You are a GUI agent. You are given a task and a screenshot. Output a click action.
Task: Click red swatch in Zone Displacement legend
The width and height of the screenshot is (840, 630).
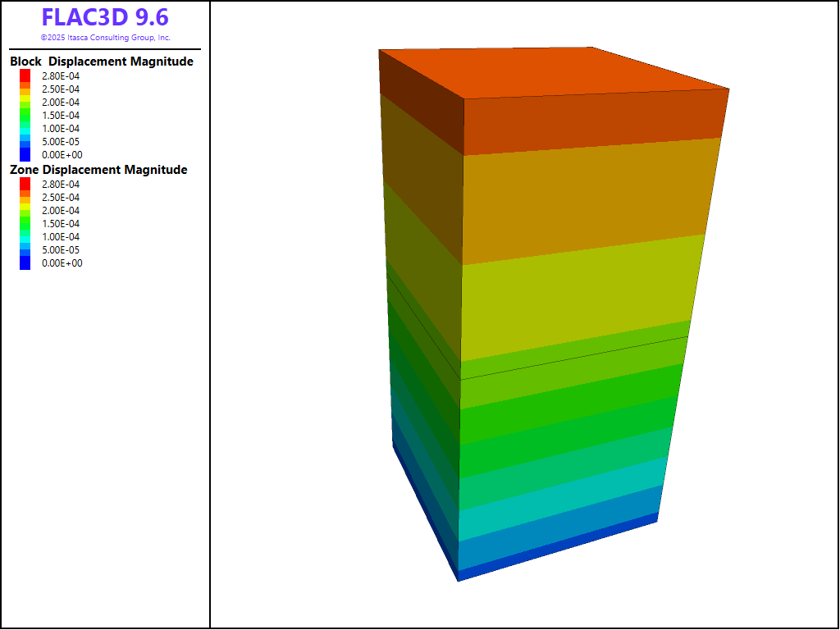25,184
